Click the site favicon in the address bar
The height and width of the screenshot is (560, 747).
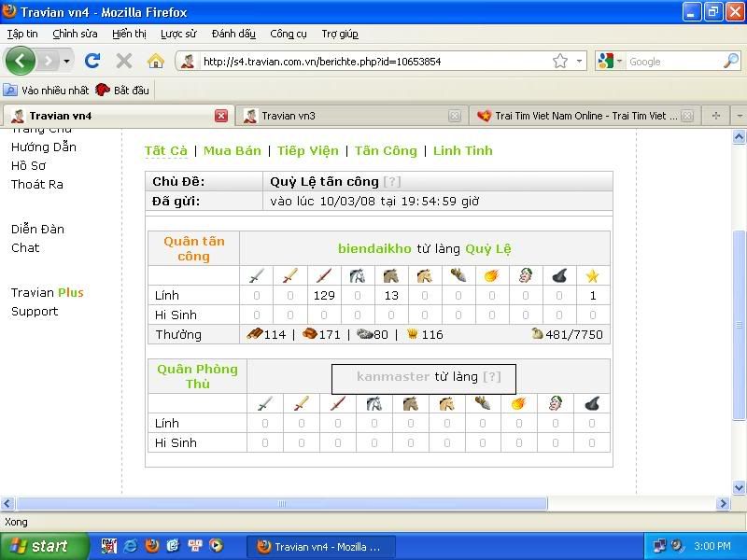coord(188,61)
